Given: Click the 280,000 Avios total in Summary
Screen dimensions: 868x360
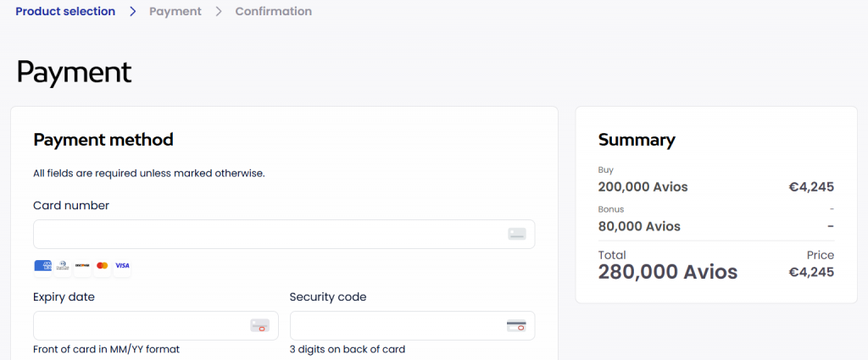Looking at the screenshot, I should point(668,272).
